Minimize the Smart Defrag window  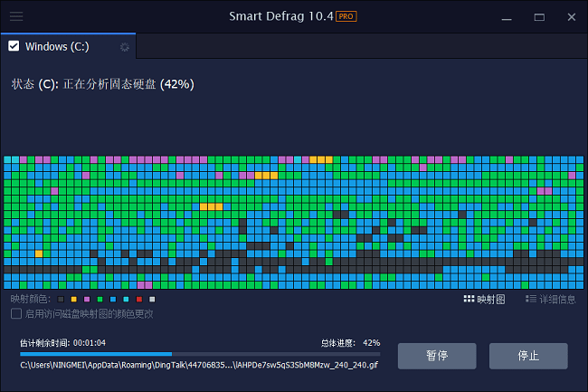pos(507,17)
